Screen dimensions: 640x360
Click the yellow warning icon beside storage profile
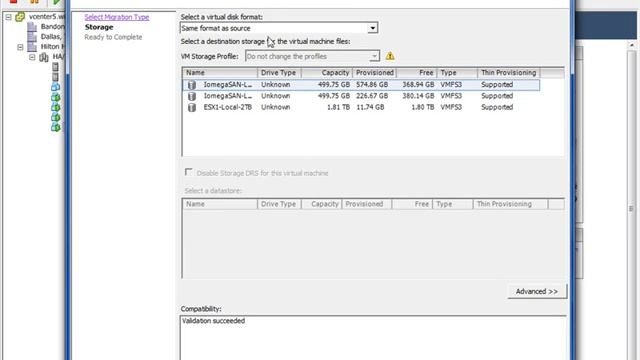pos(390,56)
